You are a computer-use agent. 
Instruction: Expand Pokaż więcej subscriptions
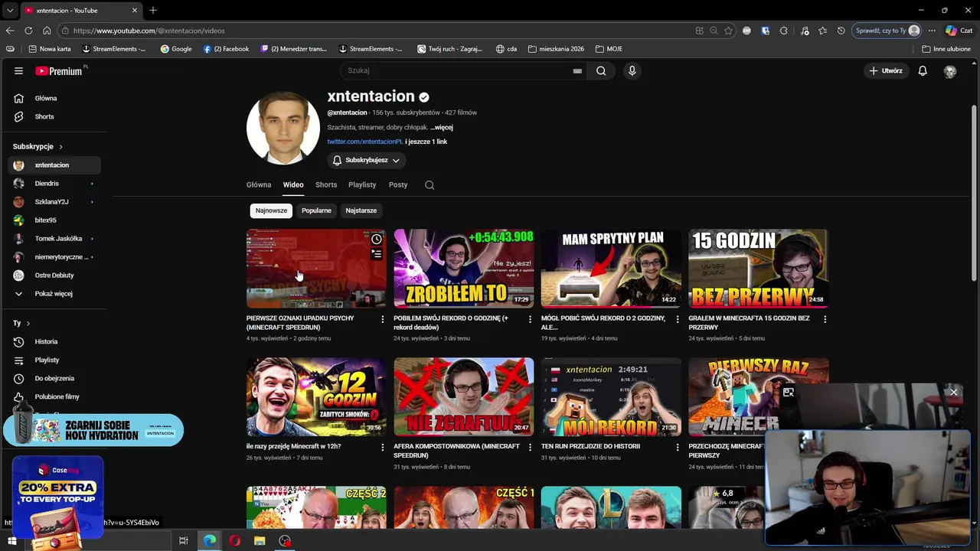click(x=54, y=293)
